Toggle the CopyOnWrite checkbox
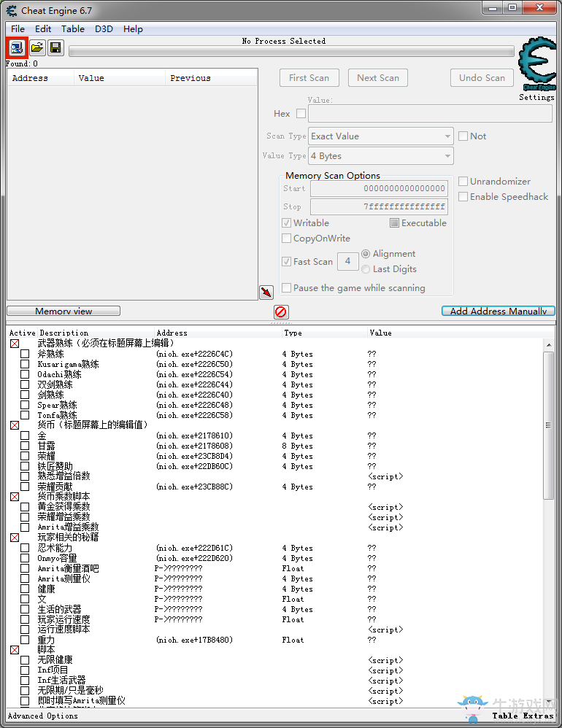The height and width of the screenshot is (728, 562). [287, 239]
